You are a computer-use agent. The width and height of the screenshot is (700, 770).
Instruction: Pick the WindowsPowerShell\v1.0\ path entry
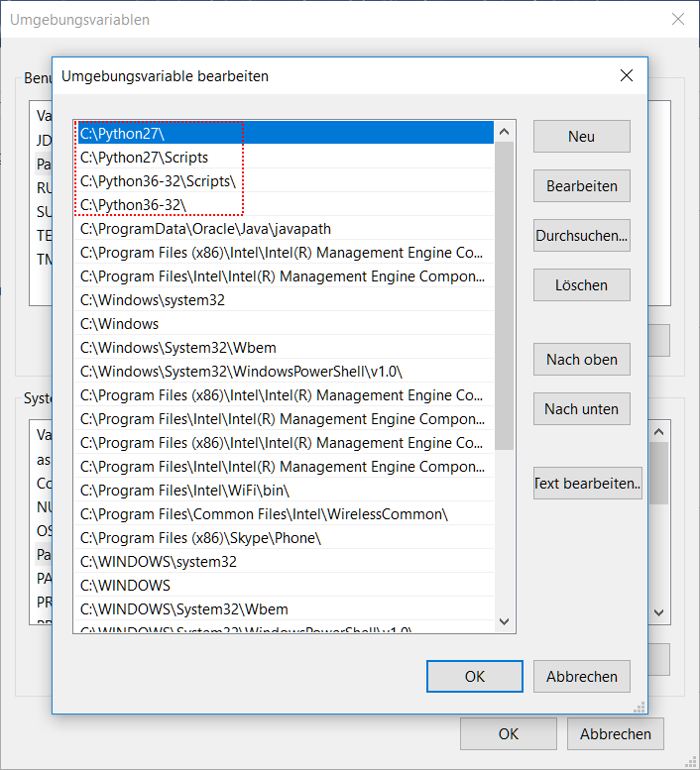tap(241, 372)
